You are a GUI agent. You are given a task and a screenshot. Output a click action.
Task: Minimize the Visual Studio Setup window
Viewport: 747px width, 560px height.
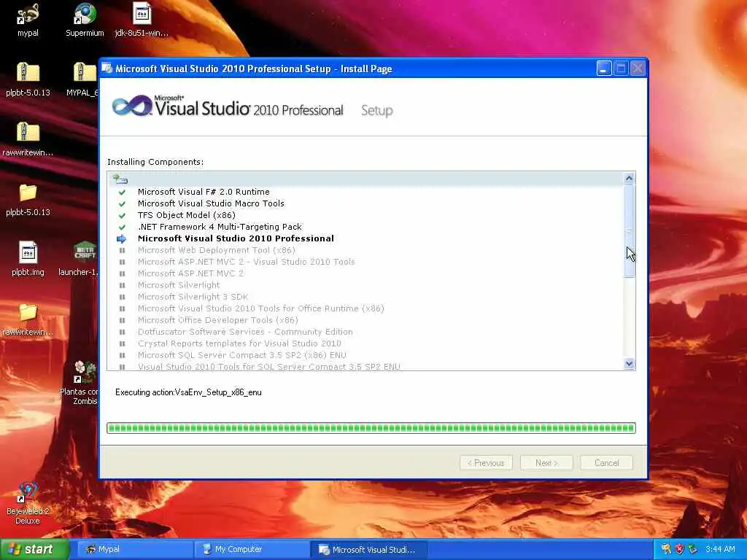click(603, 69)
